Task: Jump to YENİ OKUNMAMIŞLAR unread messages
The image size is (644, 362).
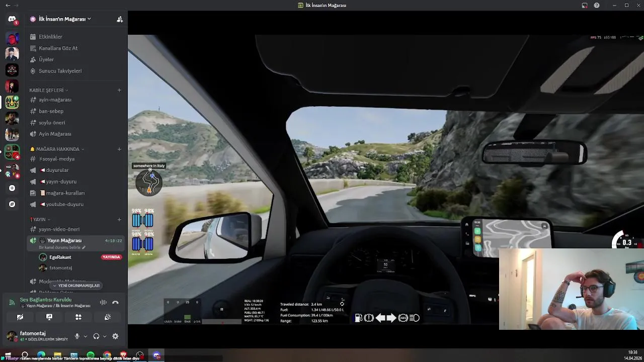Action: [76, 286]
